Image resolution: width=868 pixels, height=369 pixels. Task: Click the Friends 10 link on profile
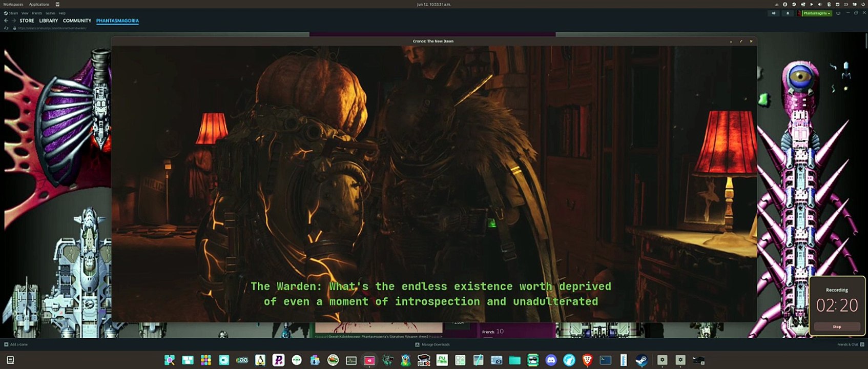coord(493,332)
